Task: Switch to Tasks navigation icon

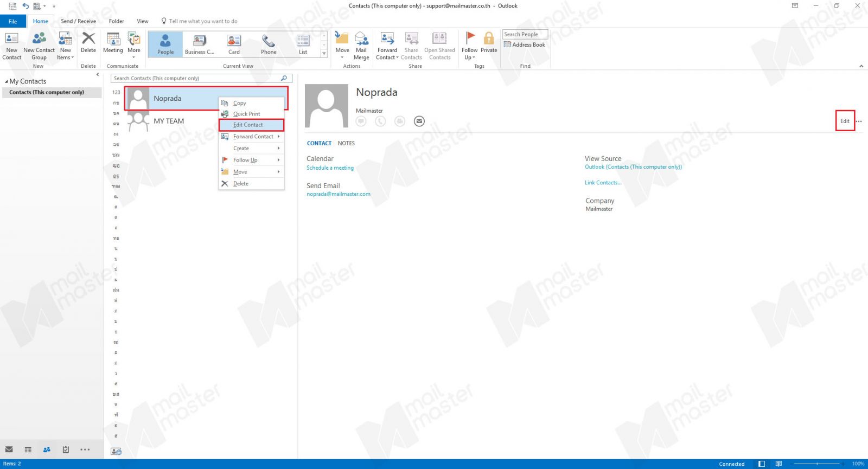Action: click(x=66, y=449)
